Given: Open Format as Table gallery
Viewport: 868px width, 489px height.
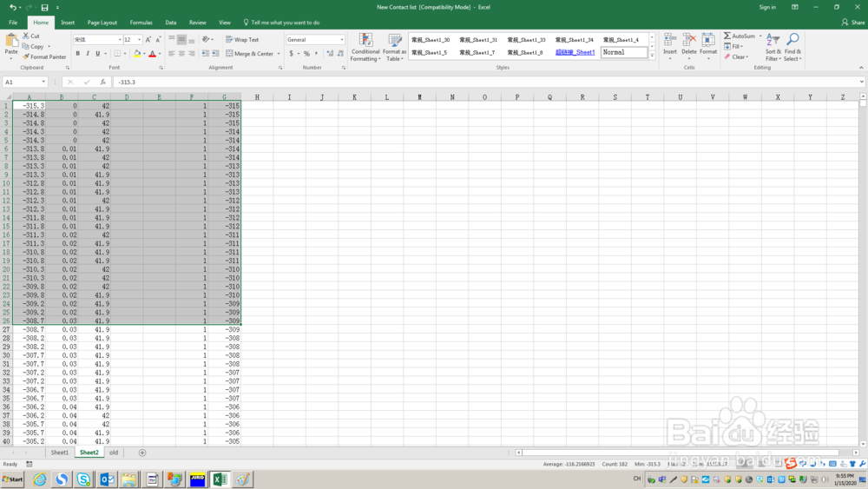Looking at the screenshot, I should coord(394,47).
